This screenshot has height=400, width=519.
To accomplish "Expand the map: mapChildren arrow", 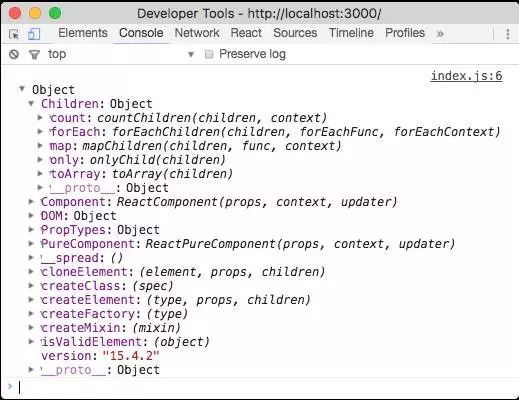I will pyautogui.click(x=40, y=145).
